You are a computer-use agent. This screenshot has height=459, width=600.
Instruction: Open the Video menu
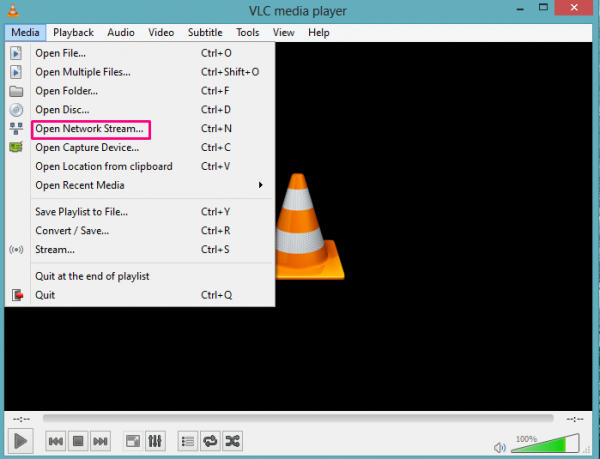[161, 33]
